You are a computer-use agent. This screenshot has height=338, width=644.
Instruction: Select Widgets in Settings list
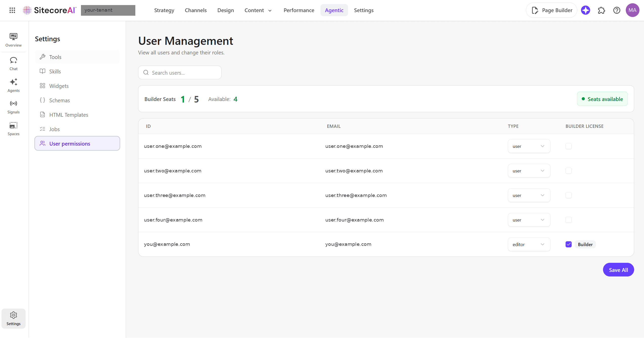point(77,86)
